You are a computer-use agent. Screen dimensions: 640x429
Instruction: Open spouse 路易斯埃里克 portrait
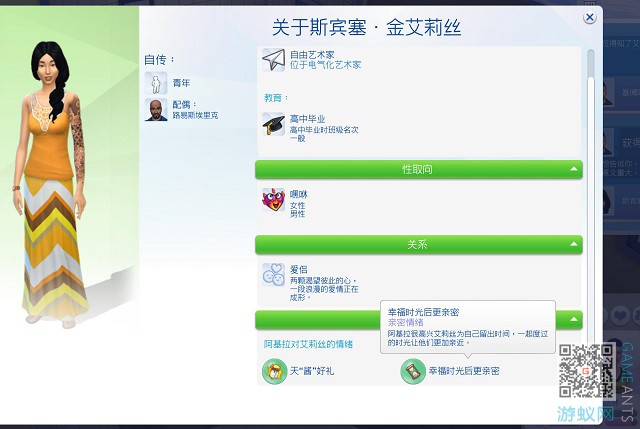(x=156, y=110)
